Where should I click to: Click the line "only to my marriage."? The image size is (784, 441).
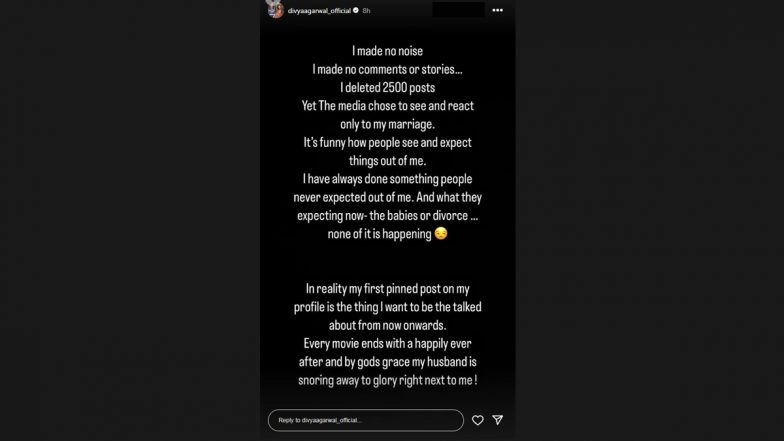coord(387,123)
